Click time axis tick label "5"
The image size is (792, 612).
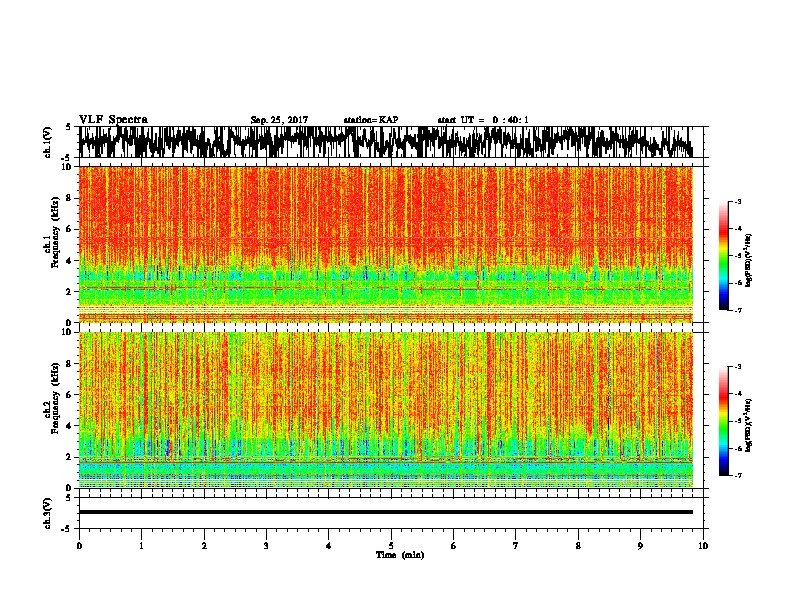[x=391, y=546]
